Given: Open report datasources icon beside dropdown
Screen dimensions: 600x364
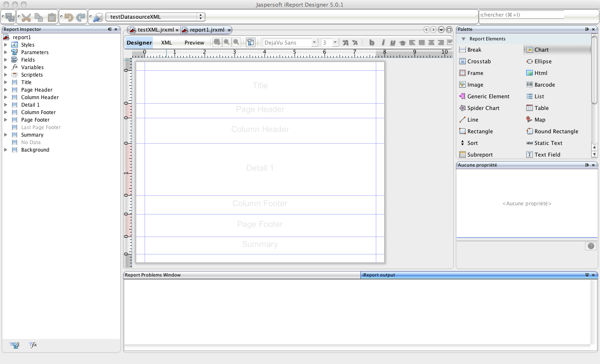Looking at the screenshot, I should coord(98,17).
